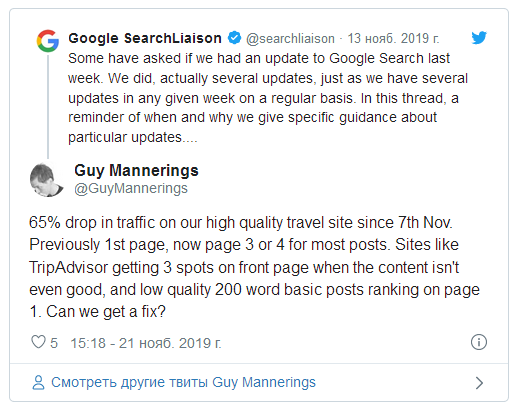The height and width of the screenshot is (411, 521).
Task: Click the like count number 5
Action: [54, 343]
